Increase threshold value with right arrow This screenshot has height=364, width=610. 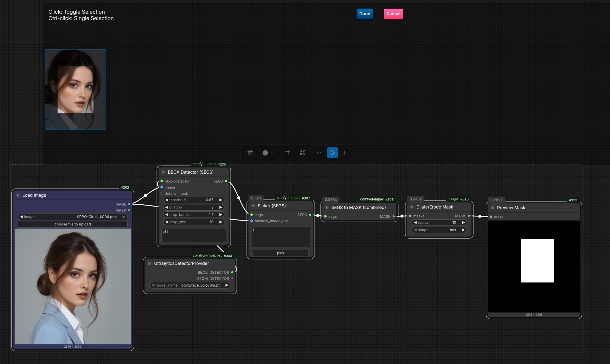(221, 200)
